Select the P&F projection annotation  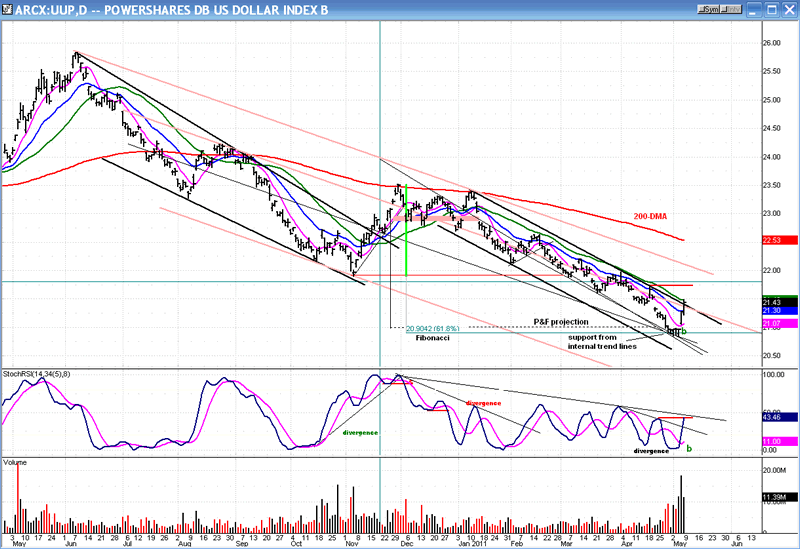click(x=561, y=321)
